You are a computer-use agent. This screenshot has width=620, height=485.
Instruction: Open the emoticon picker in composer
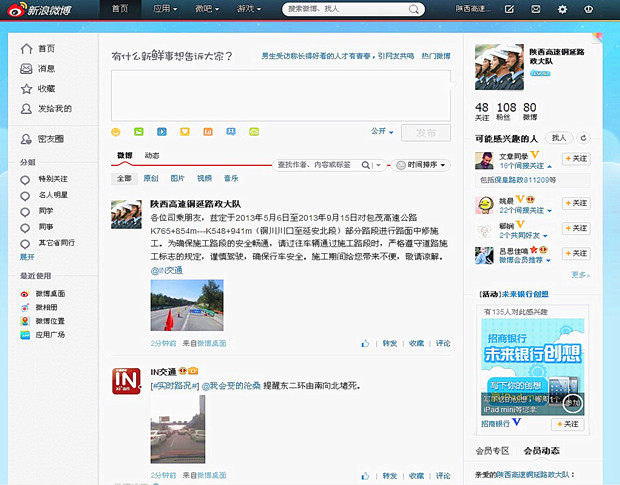coord(116,132)
